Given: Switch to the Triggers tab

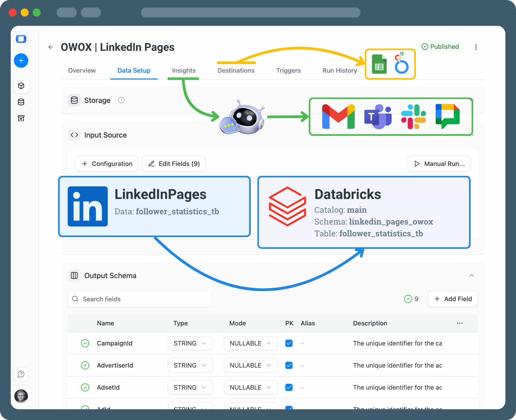Looking at the screenshot, I should click(288, 70).
